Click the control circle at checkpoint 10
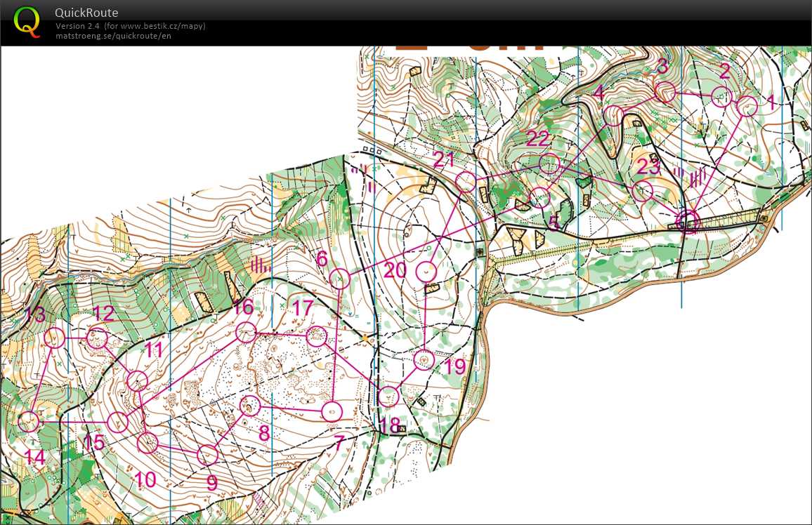 pyautogui.click(x=148, y=443)
